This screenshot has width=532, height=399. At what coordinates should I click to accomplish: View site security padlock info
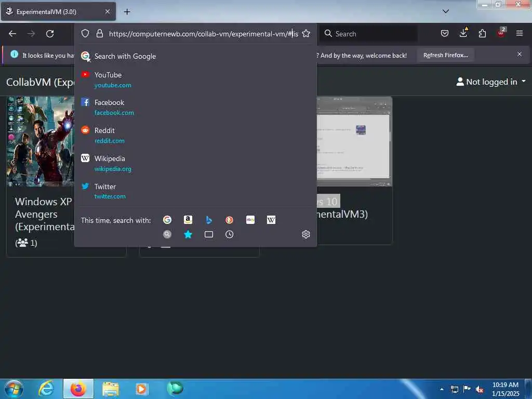99,33
